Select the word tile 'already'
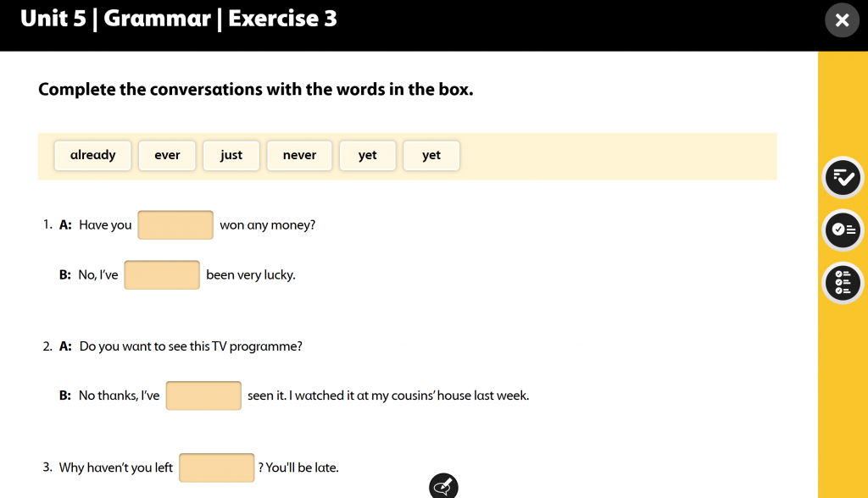Image resolution: width=868 pixels, height=498 pixels. click(x=93, y=156)
